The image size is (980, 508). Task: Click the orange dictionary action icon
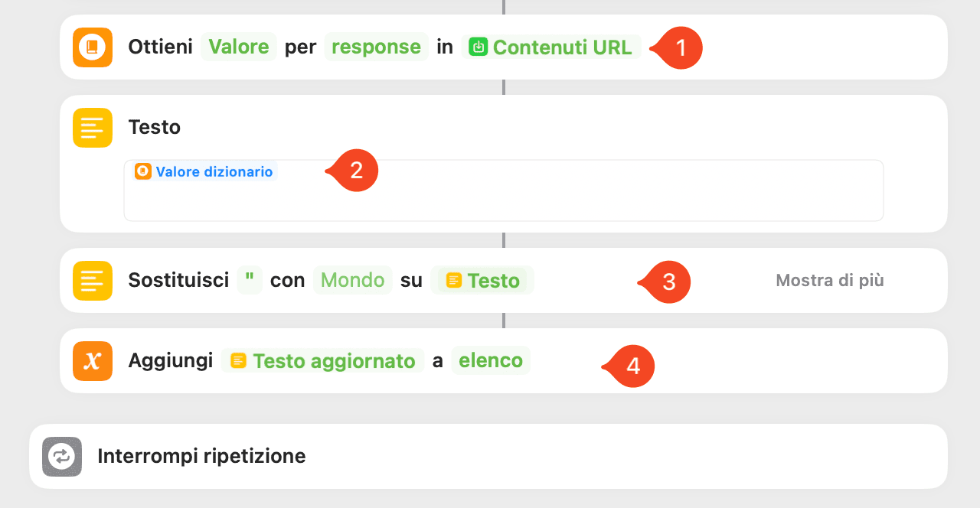pyautogui.click(x=93, y=47)
